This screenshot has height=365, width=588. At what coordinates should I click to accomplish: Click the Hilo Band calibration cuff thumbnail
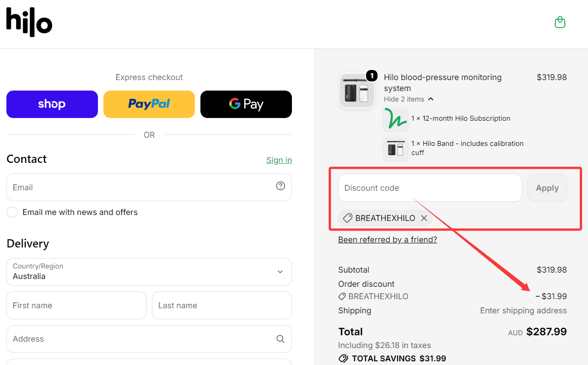[x=396, y=148]
